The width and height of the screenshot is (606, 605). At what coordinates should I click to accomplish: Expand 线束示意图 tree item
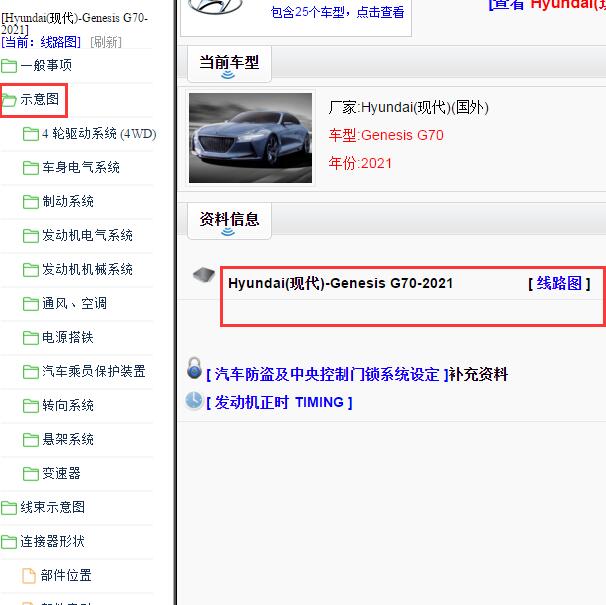(x=53, y=508)
